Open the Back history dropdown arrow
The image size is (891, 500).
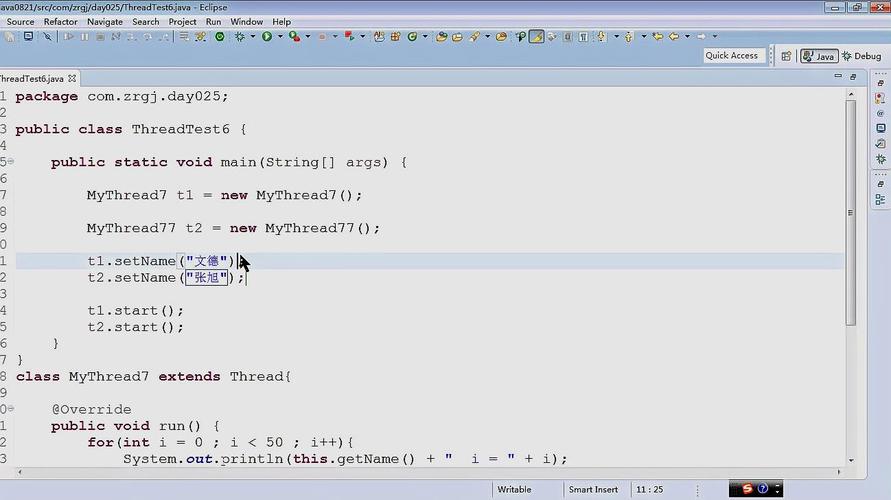click(687, 36)
